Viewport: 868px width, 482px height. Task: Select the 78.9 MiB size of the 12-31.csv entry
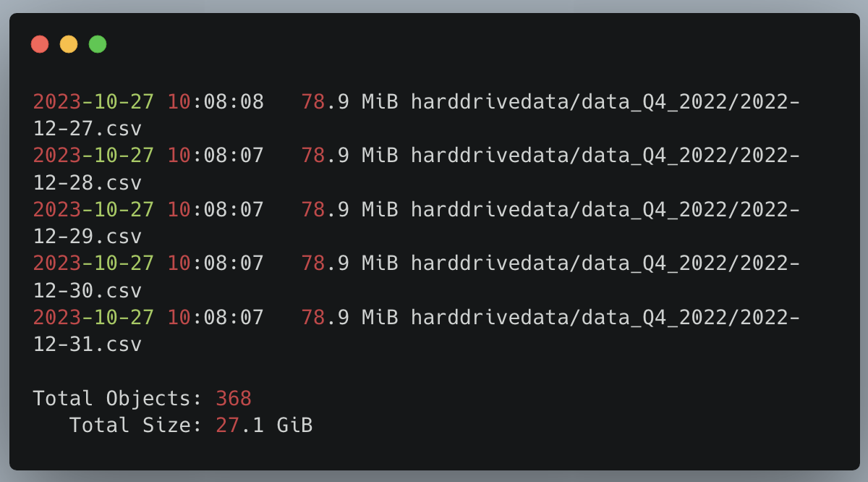point(349,318)
